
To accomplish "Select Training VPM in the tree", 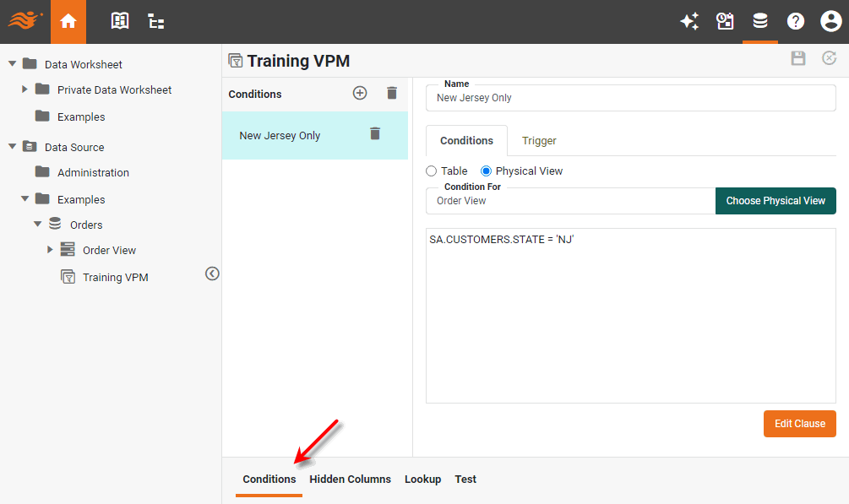I will (115, 278).
